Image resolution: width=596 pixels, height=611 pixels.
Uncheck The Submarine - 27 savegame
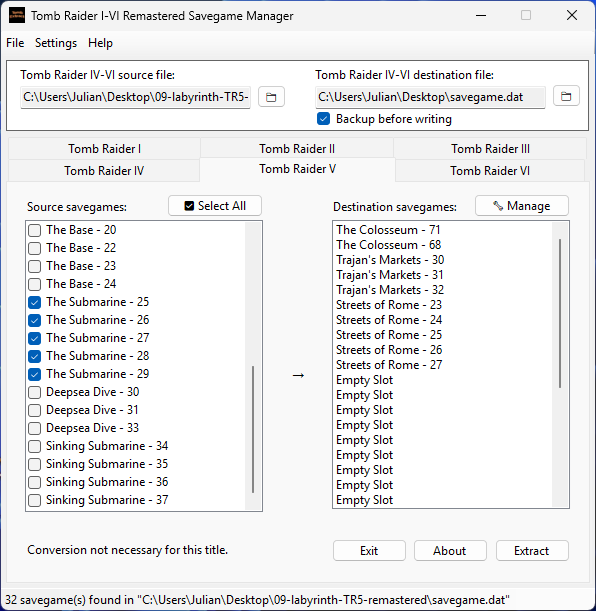click(x=35, y=338)
